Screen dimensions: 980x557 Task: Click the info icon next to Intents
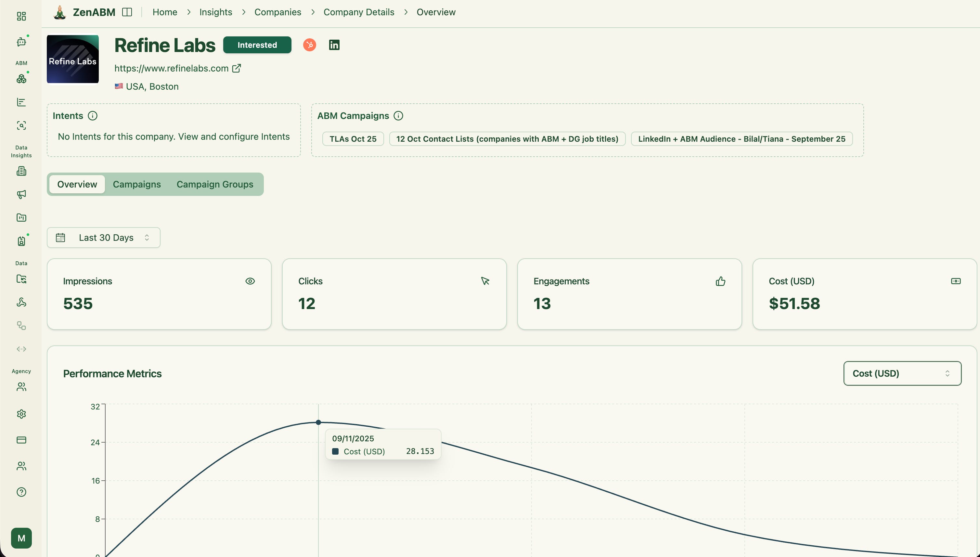pos(93,116)
